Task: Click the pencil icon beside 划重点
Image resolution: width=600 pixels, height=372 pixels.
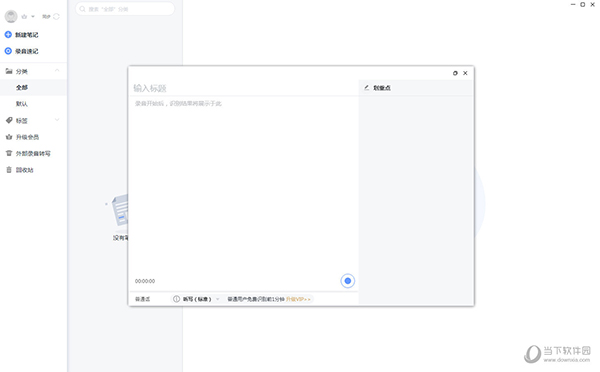Action: (367, 88)
